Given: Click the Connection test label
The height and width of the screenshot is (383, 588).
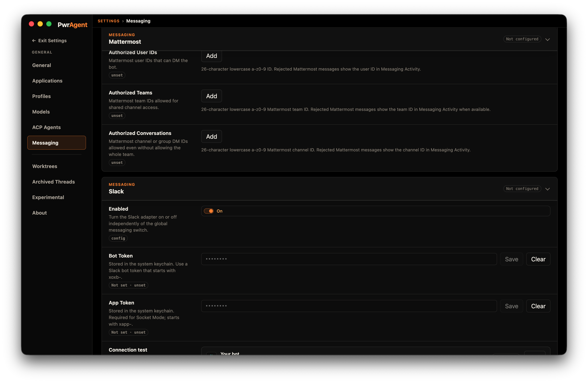Looking at the screenshot, I should (128, 350).
